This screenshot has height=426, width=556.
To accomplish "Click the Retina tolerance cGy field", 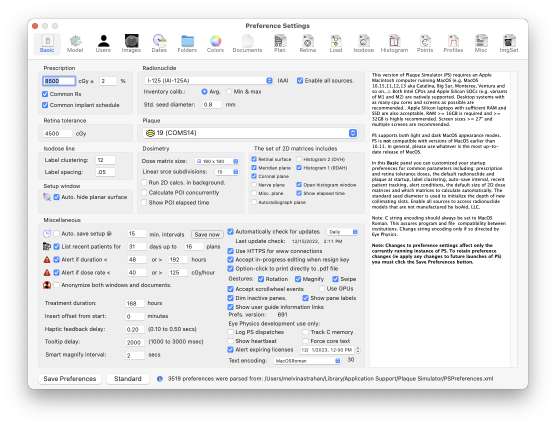I will click(x=58, y=133).
